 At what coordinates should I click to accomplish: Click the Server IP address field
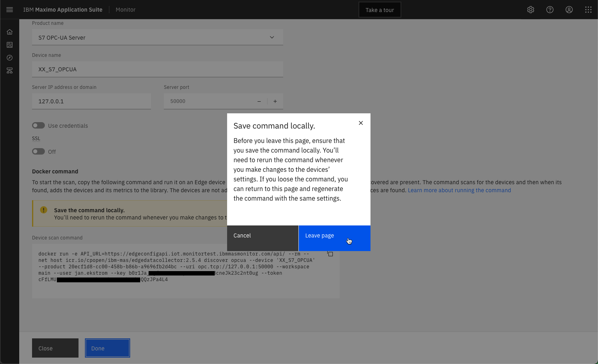[x=91, y=101]
